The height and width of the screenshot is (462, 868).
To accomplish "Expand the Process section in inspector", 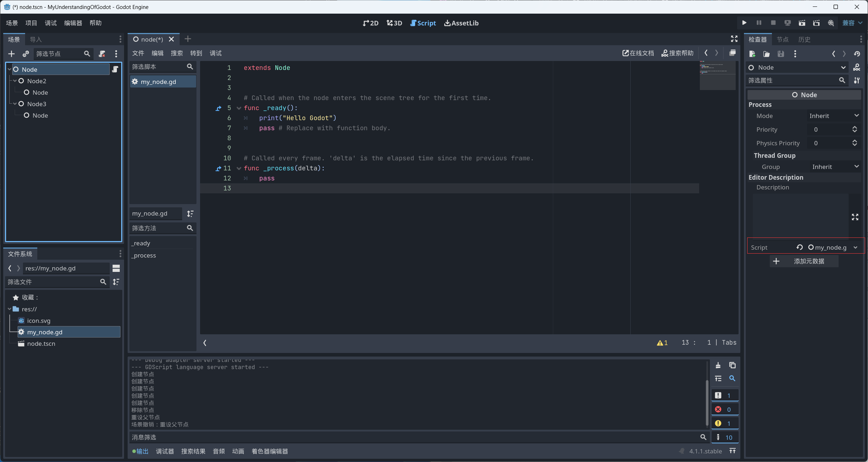I will pyautogui.click(x=760, y=105).
